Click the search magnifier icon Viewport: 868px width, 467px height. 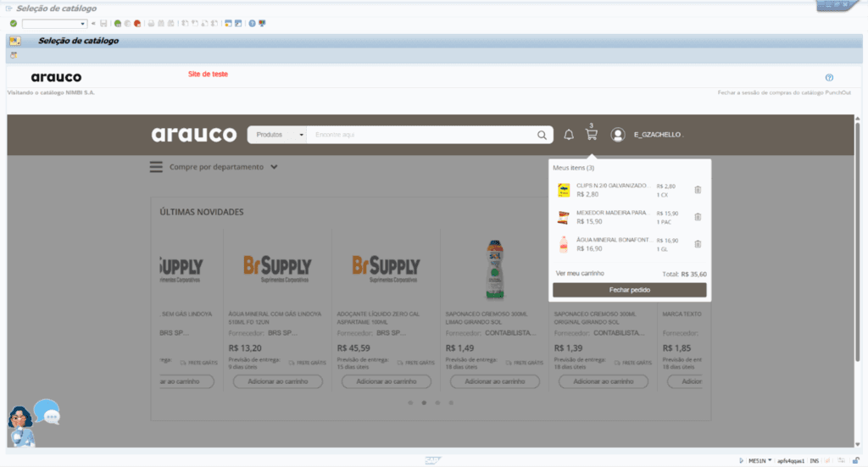[x=542, y=135]
